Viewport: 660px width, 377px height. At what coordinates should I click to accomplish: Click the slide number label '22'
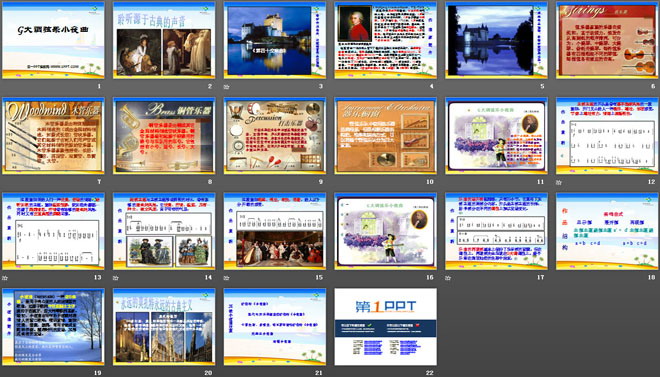pyautogui.click(x=430, y=373)
